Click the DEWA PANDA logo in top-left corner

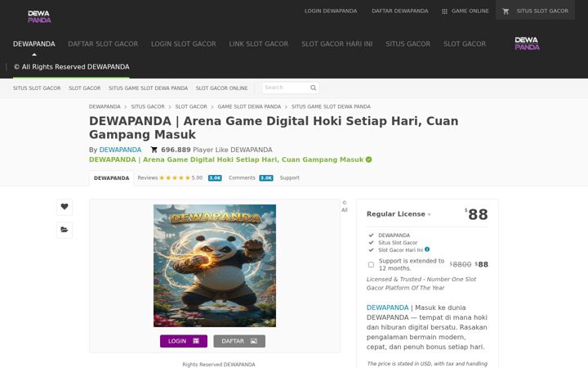[x=39, y=16]
